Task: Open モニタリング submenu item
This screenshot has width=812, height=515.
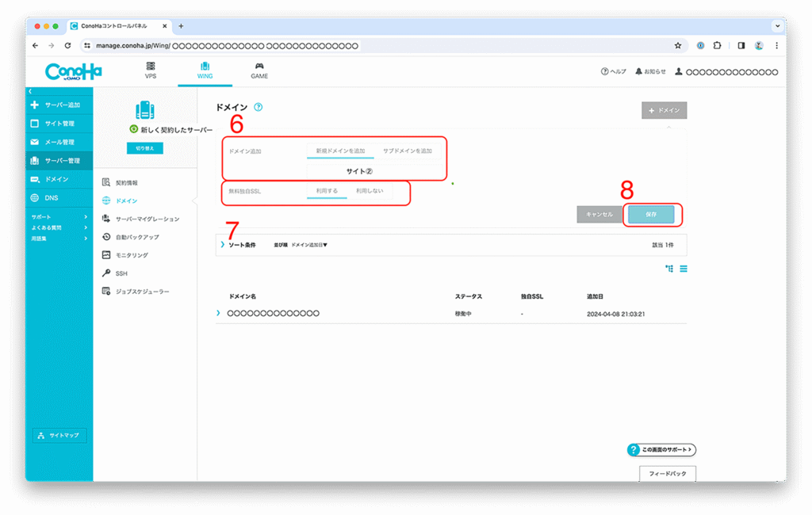Action: click(125, 255)
